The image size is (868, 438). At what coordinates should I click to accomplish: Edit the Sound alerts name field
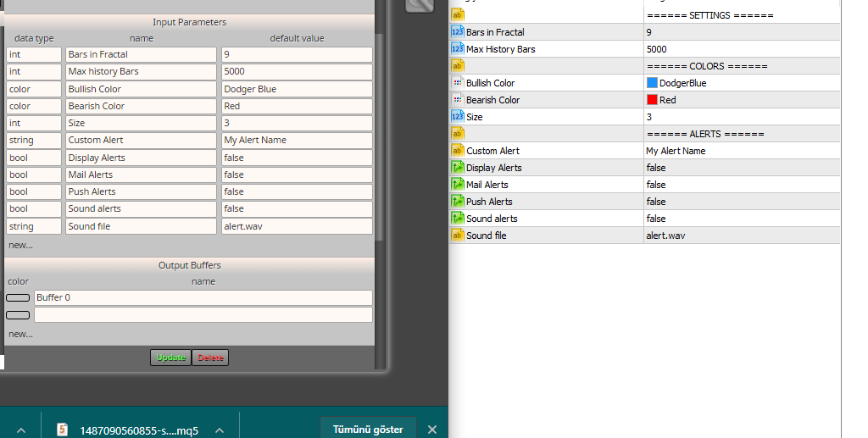[x=142, y=209]
